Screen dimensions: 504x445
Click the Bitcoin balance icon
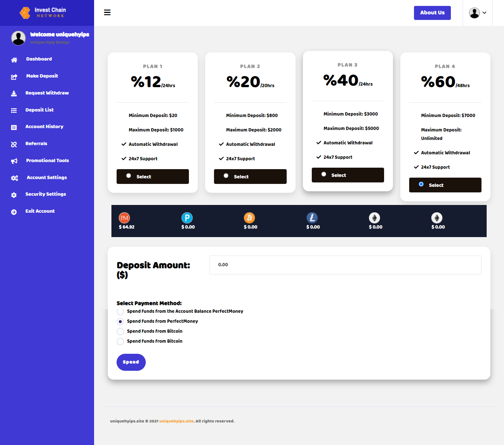pos(249,218)
